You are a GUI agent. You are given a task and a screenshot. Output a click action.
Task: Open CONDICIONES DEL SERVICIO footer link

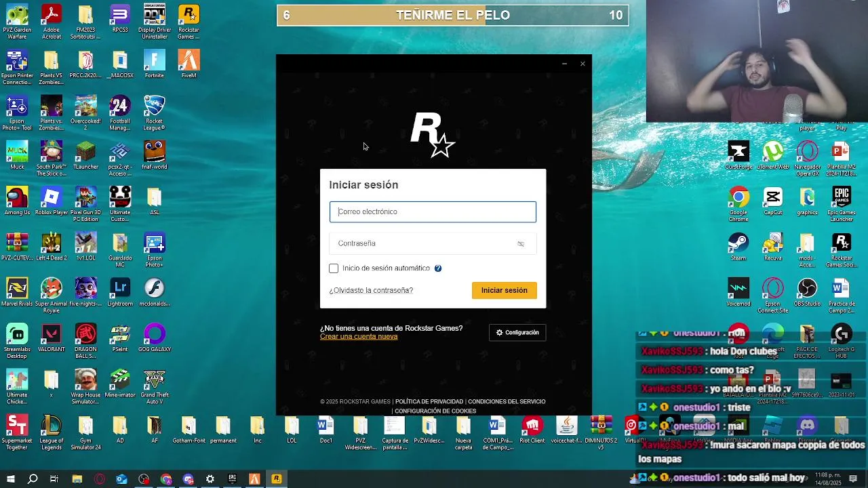pyautogui.click(x=507, y=401)
